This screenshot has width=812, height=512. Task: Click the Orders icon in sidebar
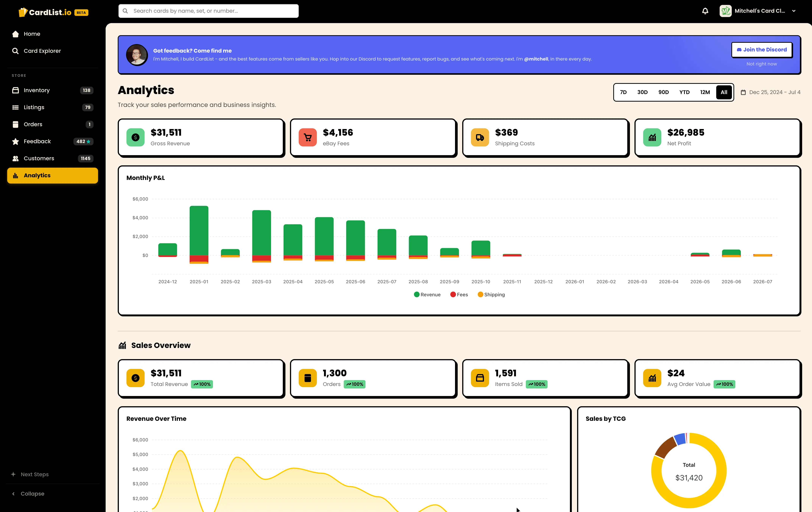pyautogui.click(x=16, y=124)
